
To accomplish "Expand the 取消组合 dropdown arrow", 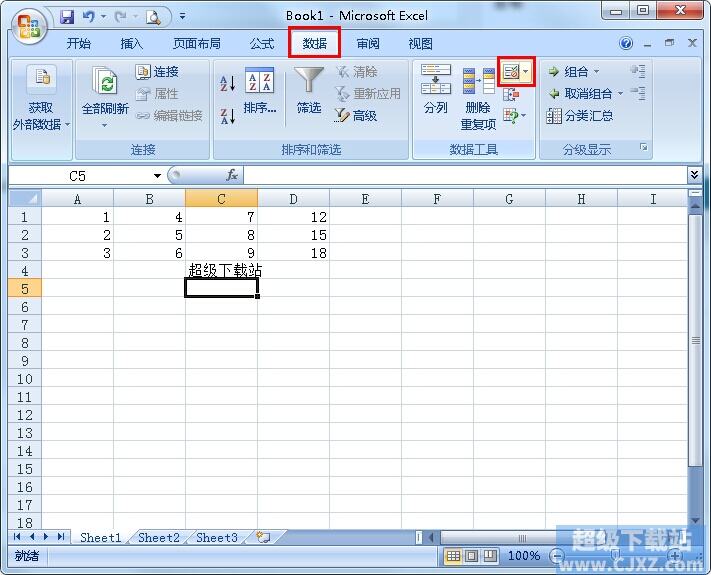I will click(x=620, y=94).
